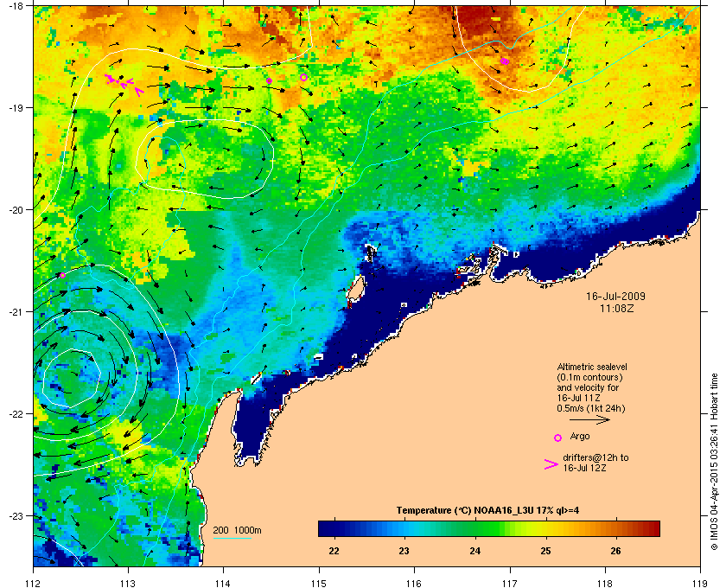Click the colorbar tick label '26'
This screenshot has height=588, width=726.
(615, 551)
